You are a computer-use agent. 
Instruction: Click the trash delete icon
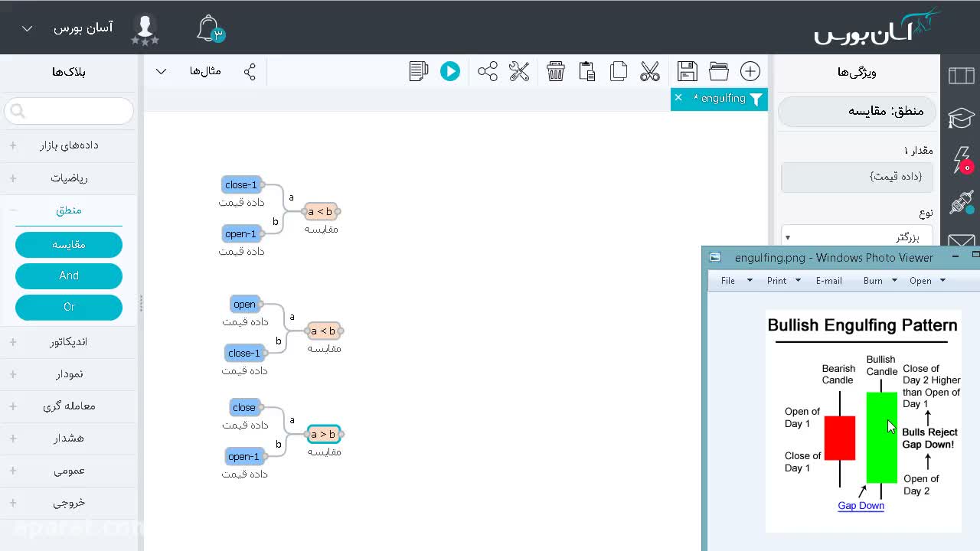[556, 71]
